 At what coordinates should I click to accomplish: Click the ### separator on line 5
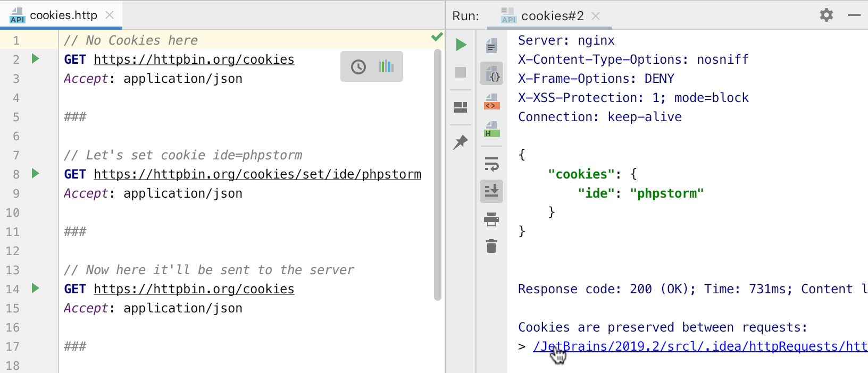click(75, 117)
